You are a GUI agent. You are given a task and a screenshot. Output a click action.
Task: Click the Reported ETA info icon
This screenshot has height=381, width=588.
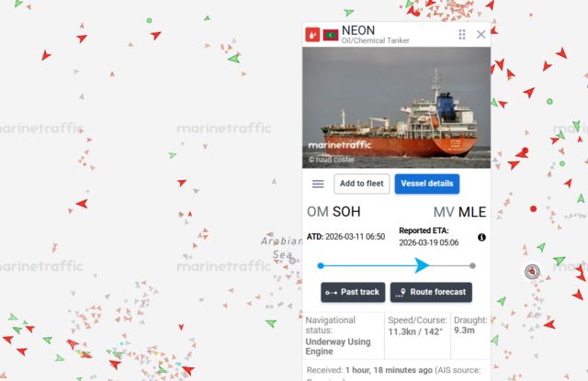(x=481, y=237)
